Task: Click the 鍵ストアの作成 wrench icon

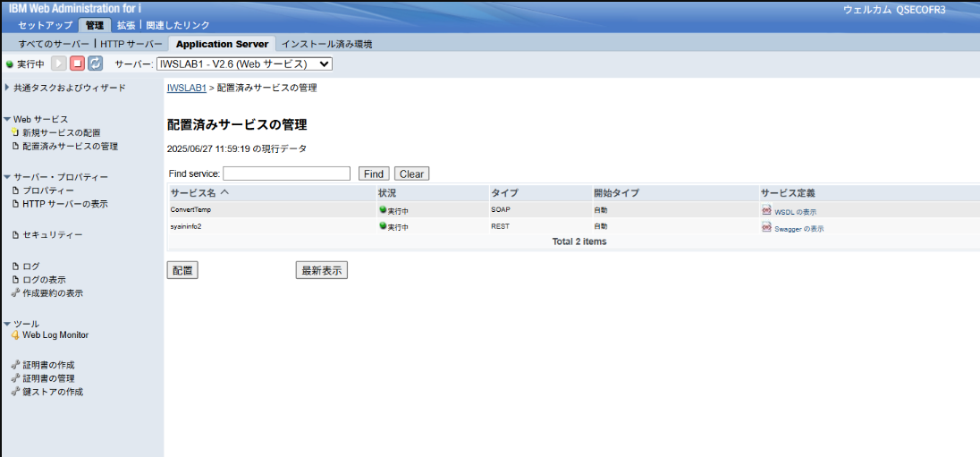Action: pyautogui.click(x=15, y=392)
